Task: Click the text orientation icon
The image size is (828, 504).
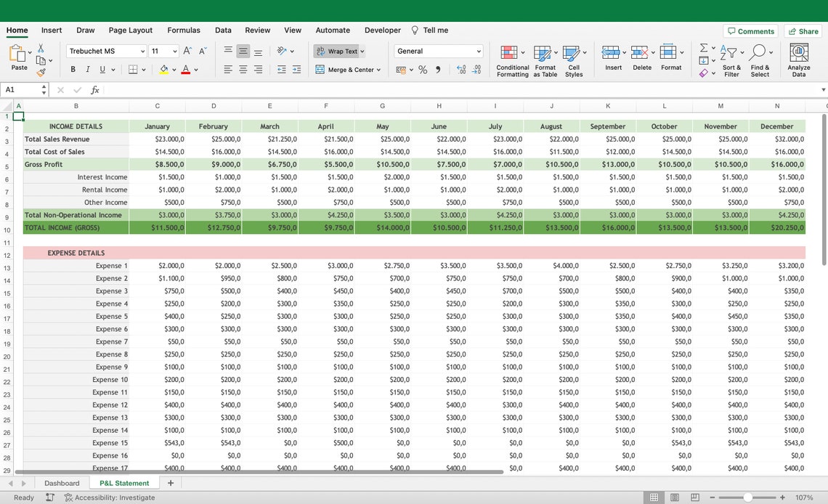Action: pyautogui.click(x=282, y=51)
